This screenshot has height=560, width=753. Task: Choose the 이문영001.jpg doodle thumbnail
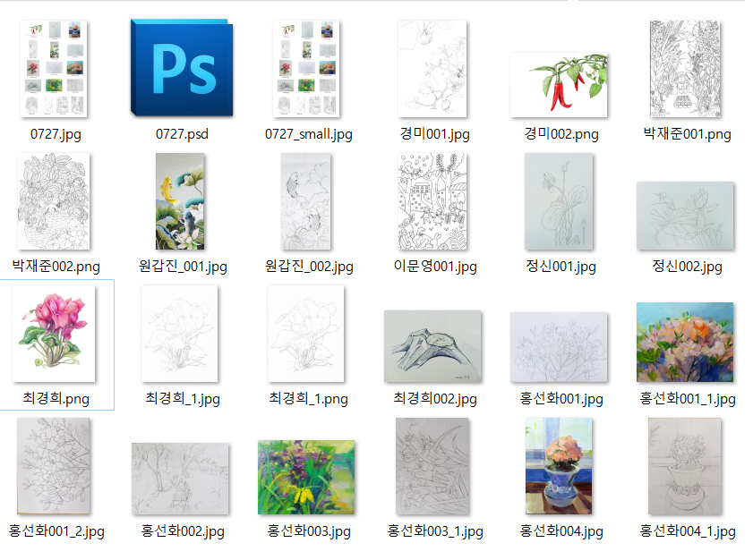point(434,200)
